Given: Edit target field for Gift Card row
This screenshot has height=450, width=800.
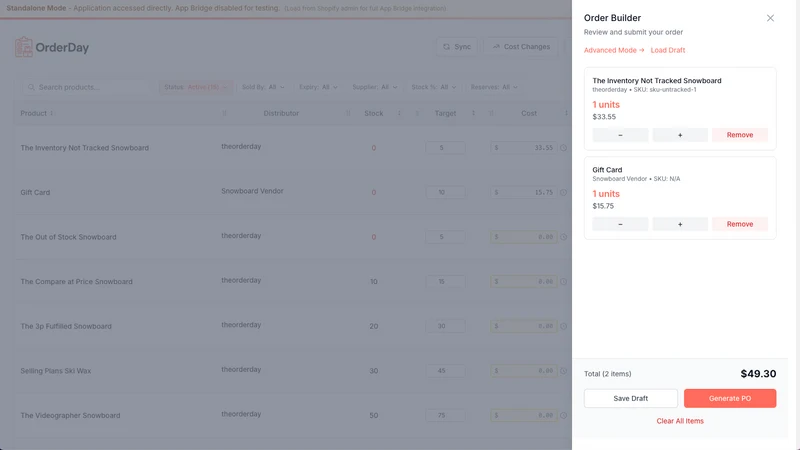Looking at the screenshot, I should [x=445, y=192].
